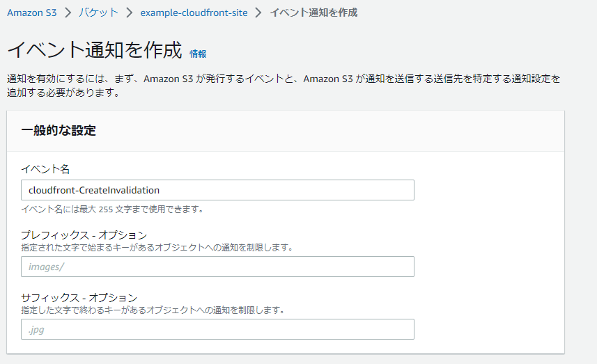Viewport: 597px width, 364px height.
Task: Click the イベント名 field label
Action: pos(45,169)
